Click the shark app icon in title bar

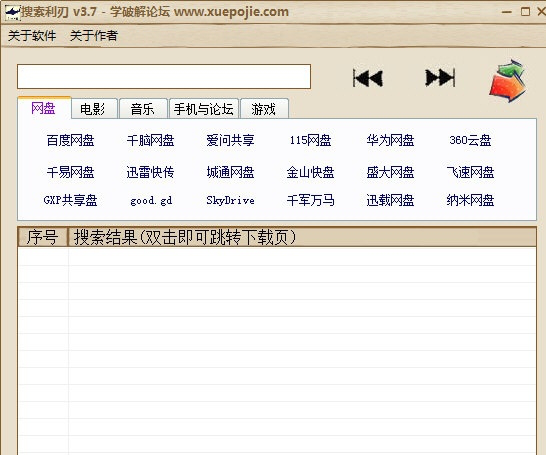pyautogui.click(x=13, y=13)
